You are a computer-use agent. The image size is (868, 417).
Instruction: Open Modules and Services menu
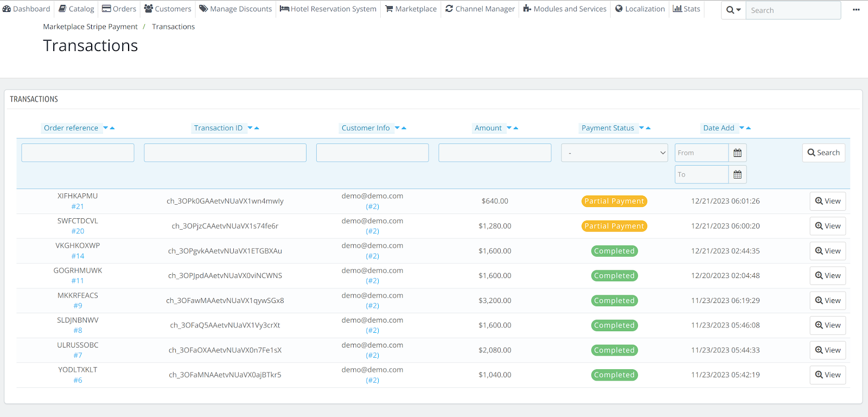(565, 9)
